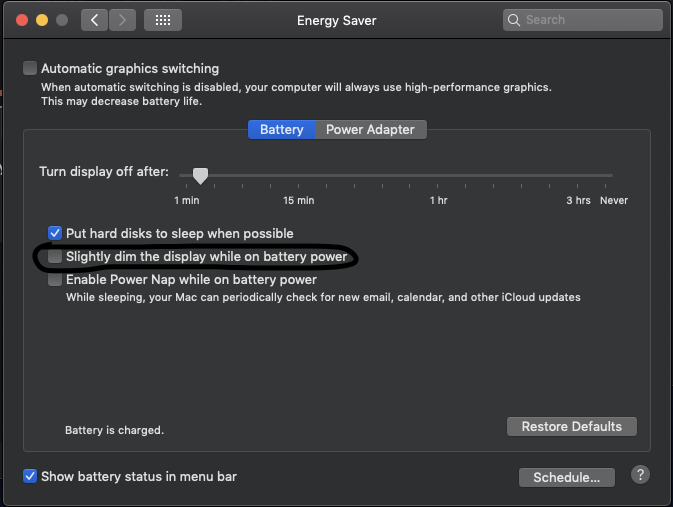Click the display-off slider thumb
Viewport: 673px width, 507px height.
(x=200, y=176)
